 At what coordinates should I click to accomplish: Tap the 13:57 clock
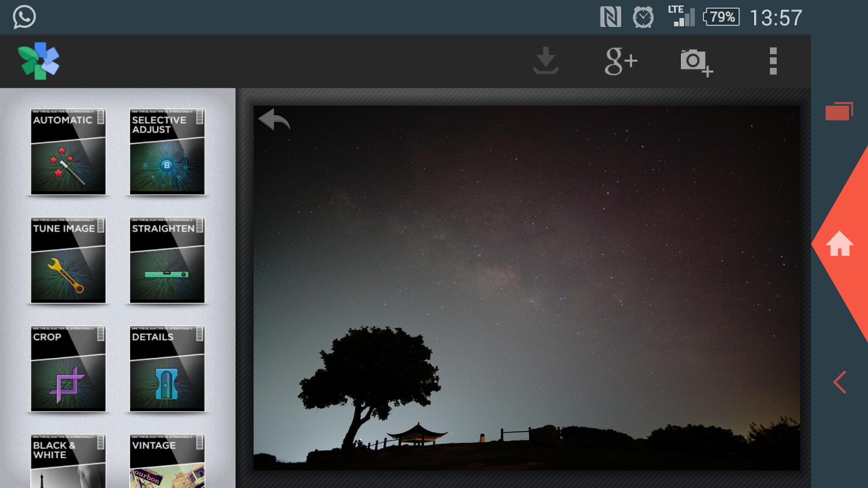[776, 18]
